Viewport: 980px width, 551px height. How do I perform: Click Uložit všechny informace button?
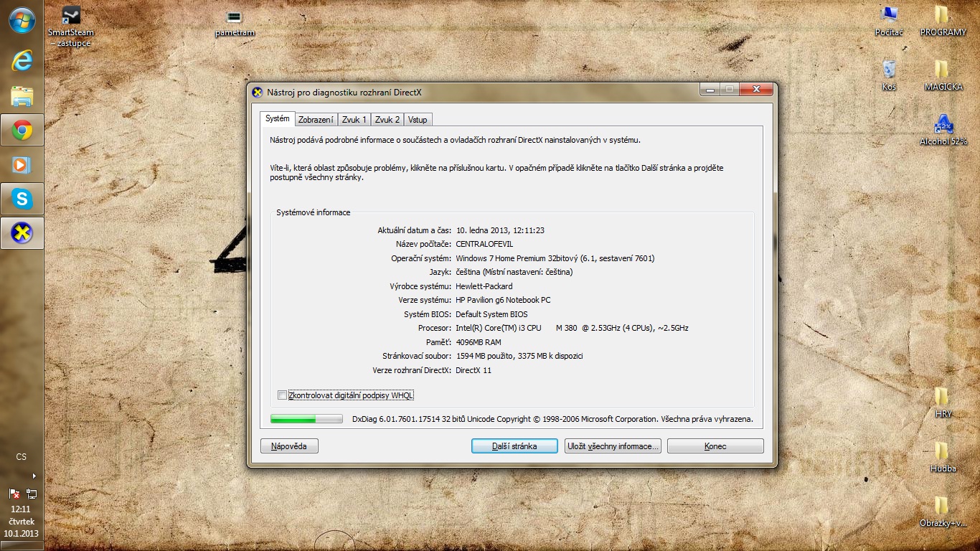point(613,446)
